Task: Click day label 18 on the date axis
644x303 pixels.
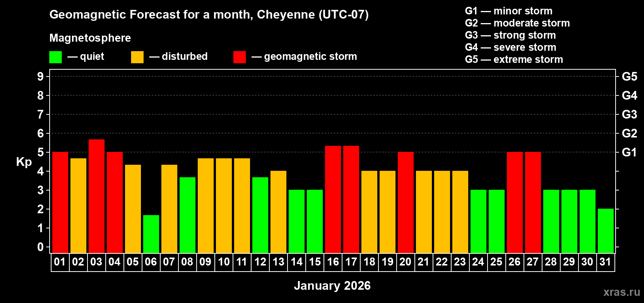Action: [x=369, y=262]
